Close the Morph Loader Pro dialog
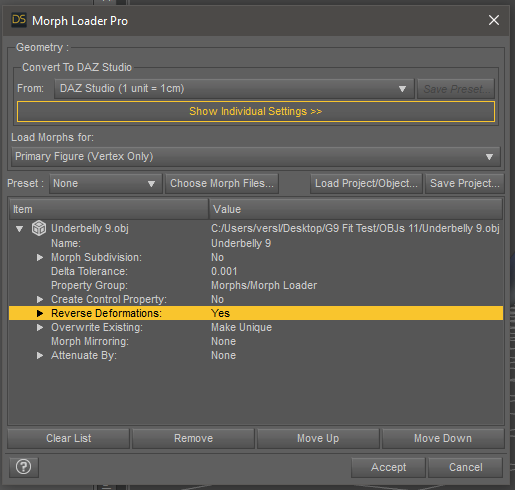 click(494, 20)
